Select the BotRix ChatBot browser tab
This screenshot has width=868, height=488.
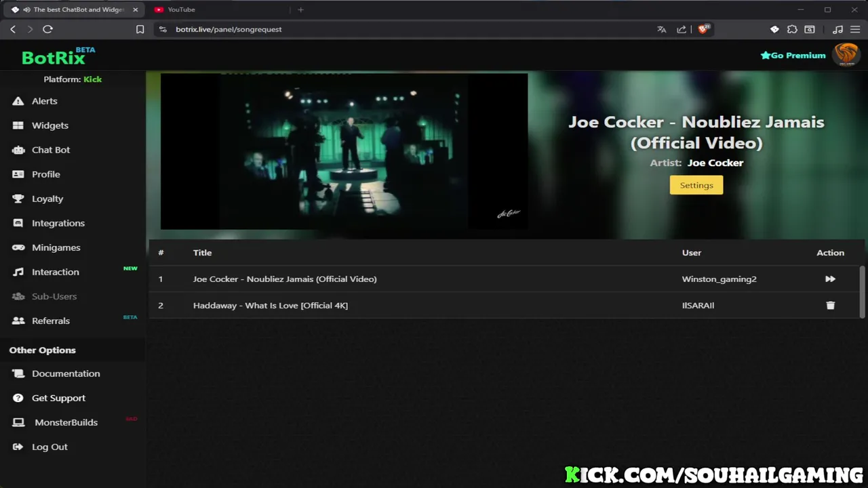[x=73, y=9]
